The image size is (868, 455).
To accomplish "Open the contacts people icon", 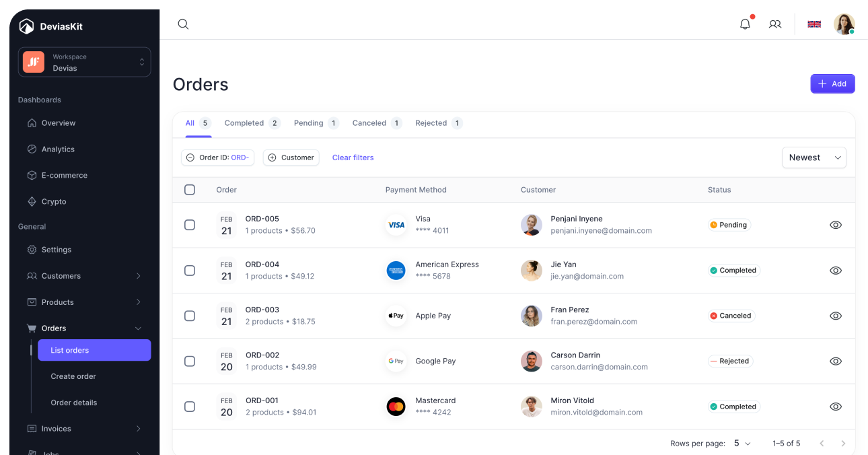I will tap(775, 24).
